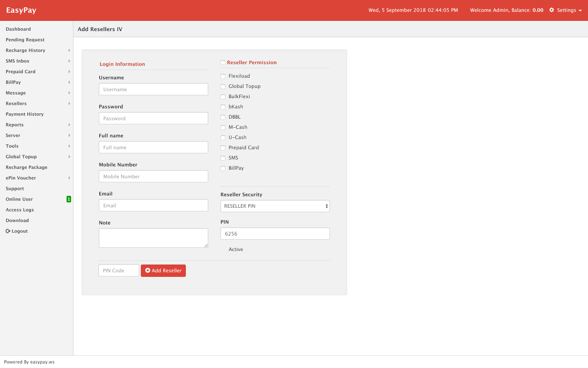588x368 pixels.
Task: Enable the Flexiload permission checkbox
Action: coord(223,76)
